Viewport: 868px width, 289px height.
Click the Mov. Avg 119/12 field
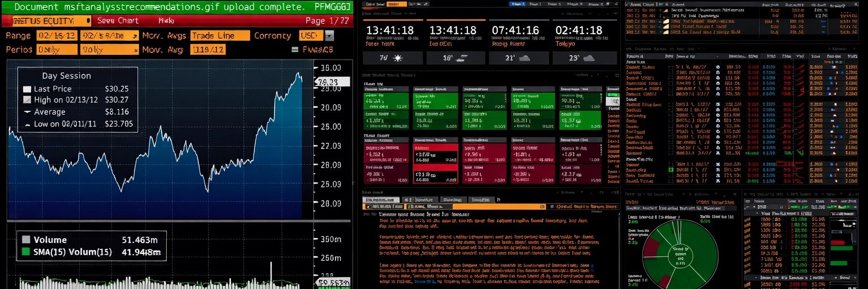[208, 50]
